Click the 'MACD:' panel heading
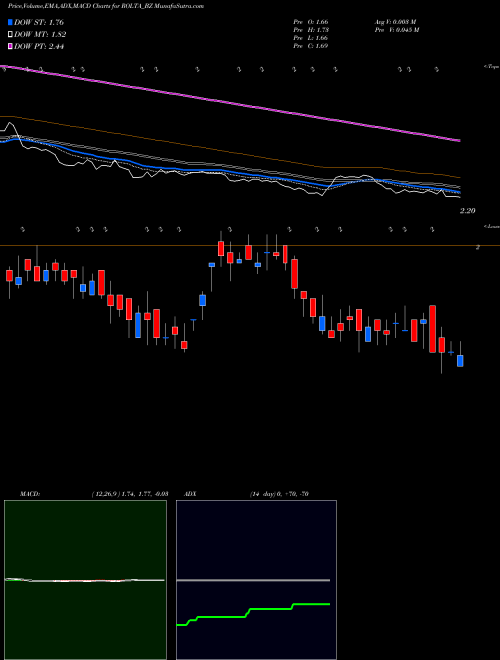Image resolution: width=500 pixels, height=660 pixels. tap(30, 494)
